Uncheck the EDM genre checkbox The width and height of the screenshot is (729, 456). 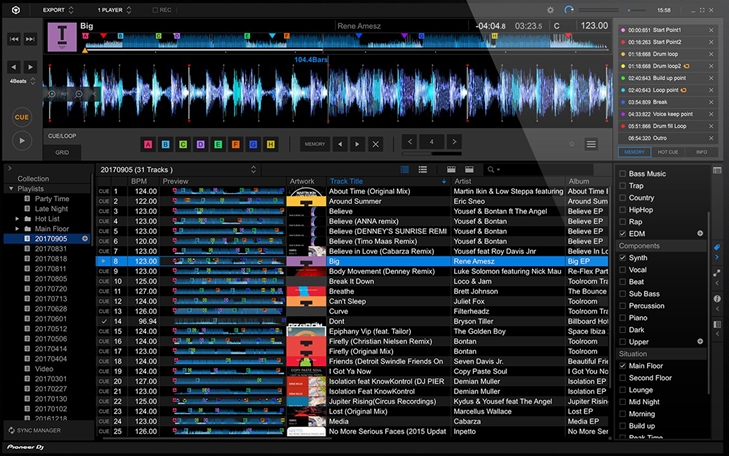click(623, 233)
